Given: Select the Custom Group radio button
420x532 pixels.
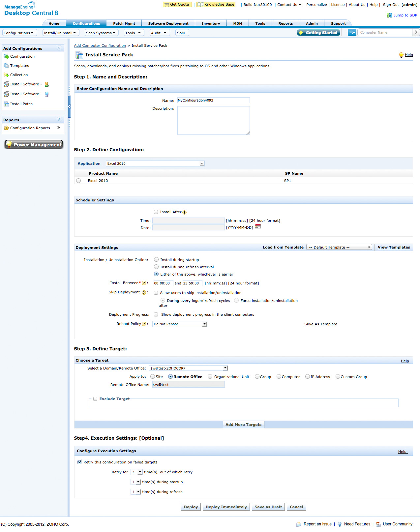Looking at the screenshot, I should click(338, 376).
